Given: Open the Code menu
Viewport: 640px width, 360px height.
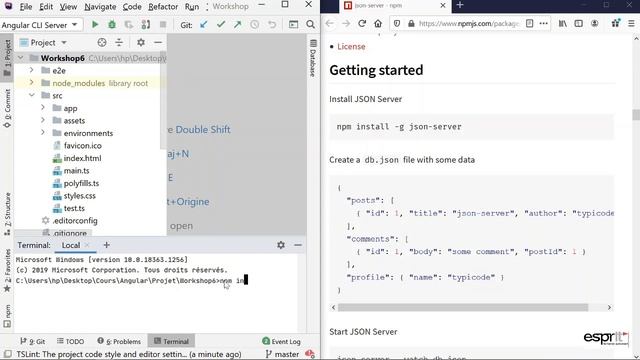Looking at the screenshot, I should [132, 7].
